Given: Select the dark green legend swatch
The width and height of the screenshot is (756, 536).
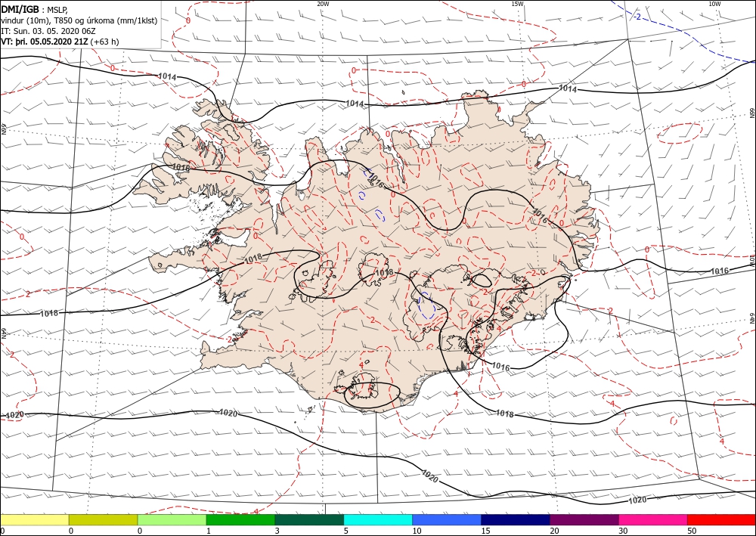Looking at the screenshot, I should tap(309, 520).
